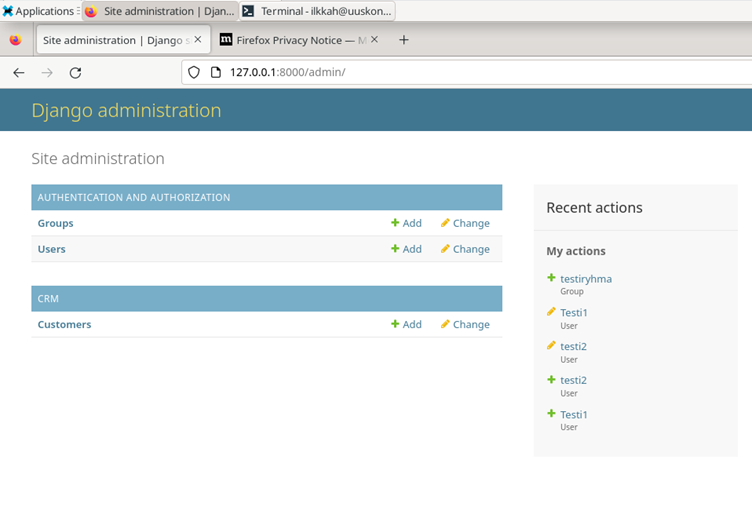This screenshot has width=752, height=518.
Task: Click the Authentication and Authorization header
Action: tap(134, 197)
